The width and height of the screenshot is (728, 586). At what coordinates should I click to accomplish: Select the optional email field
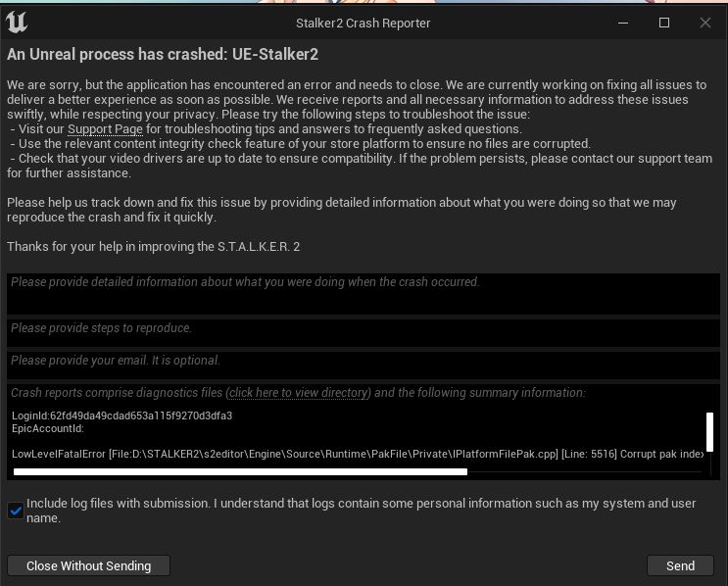pos(363,365)
